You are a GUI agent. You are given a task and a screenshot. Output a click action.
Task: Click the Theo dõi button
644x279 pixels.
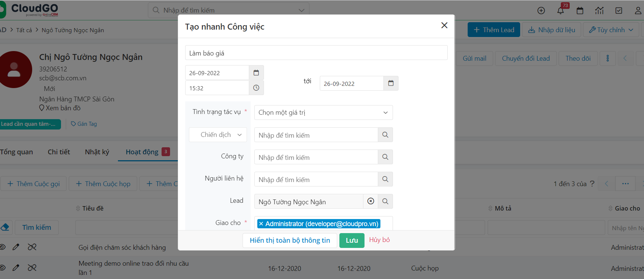tap(578, 58)
